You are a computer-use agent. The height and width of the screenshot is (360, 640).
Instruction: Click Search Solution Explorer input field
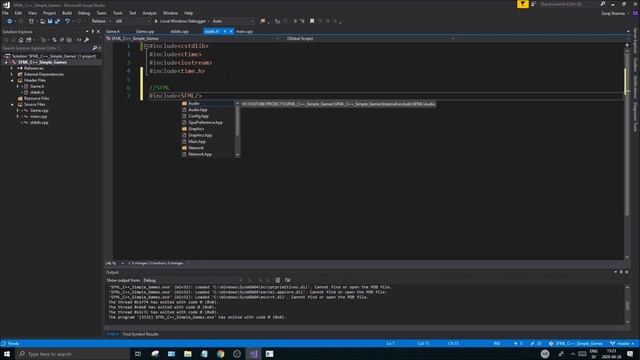pyautogui.click(x=47, y=48)
